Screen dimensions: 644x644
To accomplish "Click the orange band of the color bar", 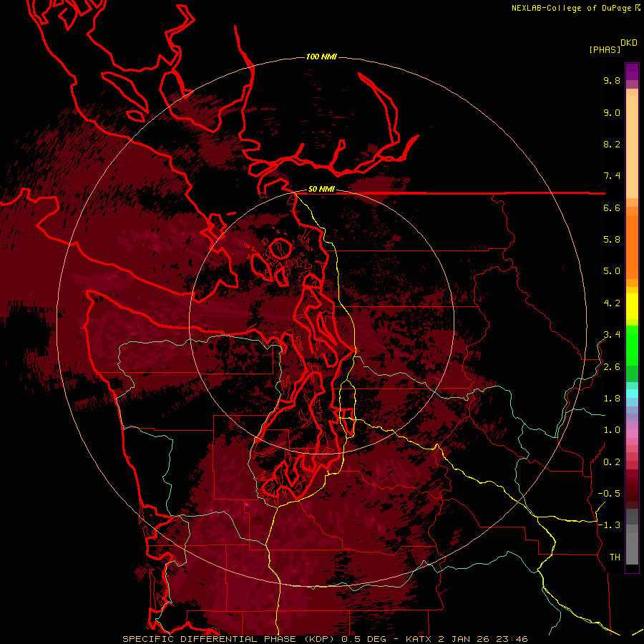I will coord(632,246).
